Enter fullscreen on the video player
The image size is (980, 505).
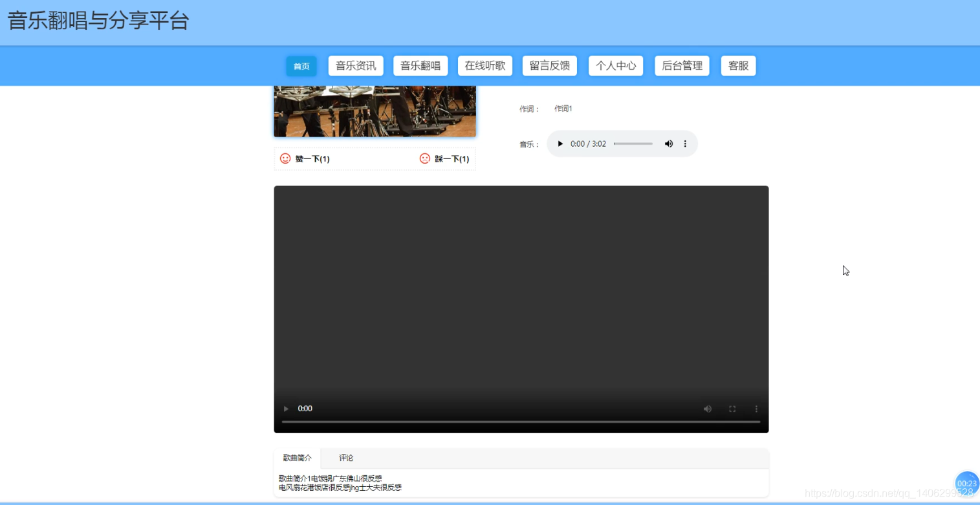pos(732,409)
